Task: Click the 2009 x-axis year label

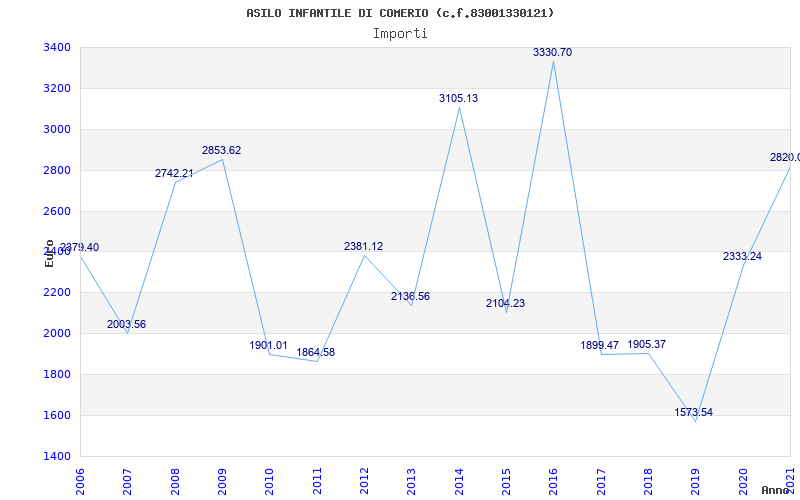Action: [x=222, y=481]
